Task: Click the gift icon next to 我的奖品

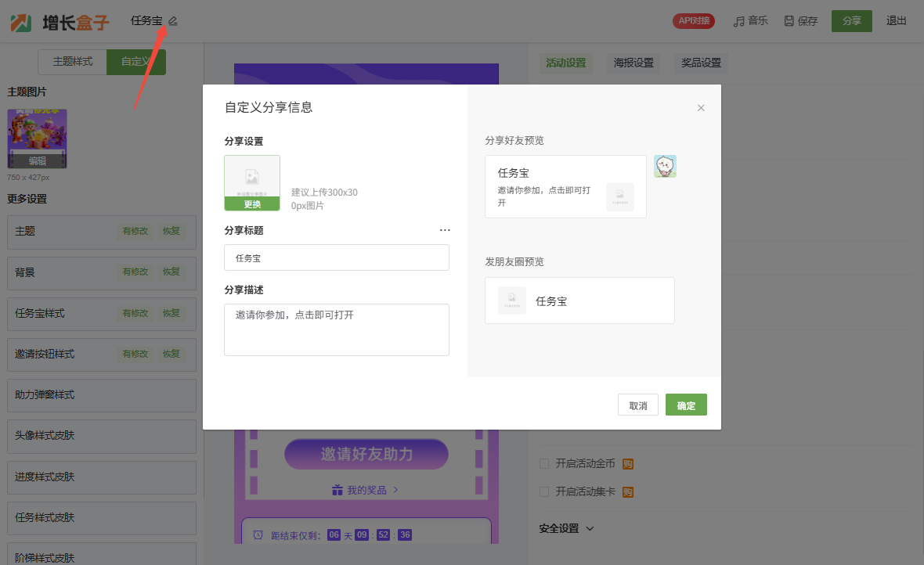Action: (337, 490)
